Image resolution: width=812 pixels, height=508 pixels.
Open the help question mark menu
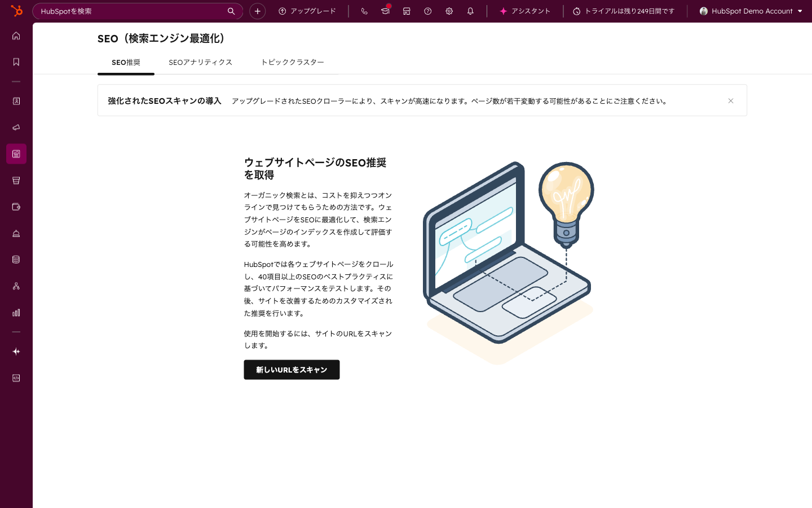427,11
